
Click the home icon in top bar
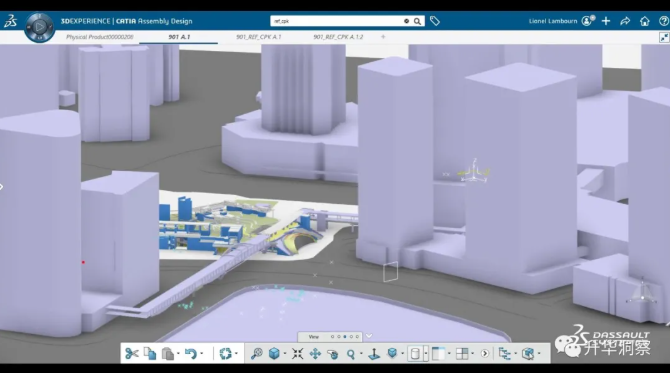pyautogui.click(x=644, y=21)
